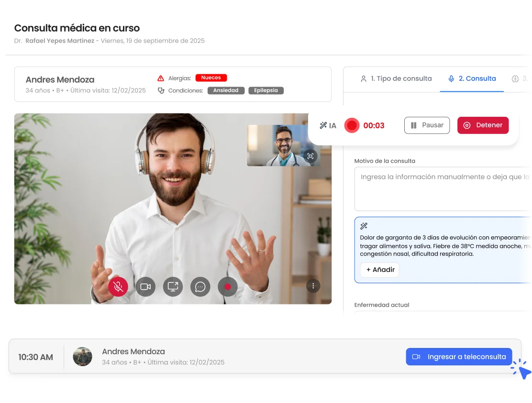The height and width of the screenshot is (403, 532).
Task: Open the chat bubble icon
Action: pyautogui.click(x=200, y=287)
